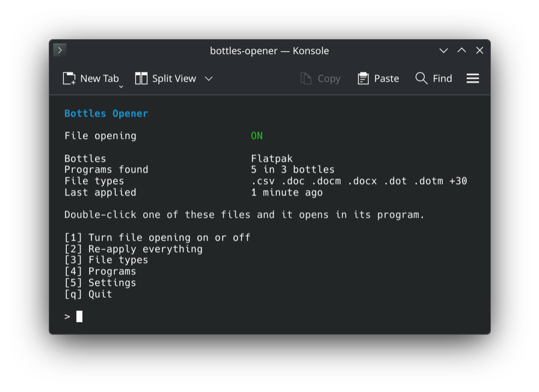Expand the Split View chevron menu
This screenshot has height=392, width=539.
209,79
